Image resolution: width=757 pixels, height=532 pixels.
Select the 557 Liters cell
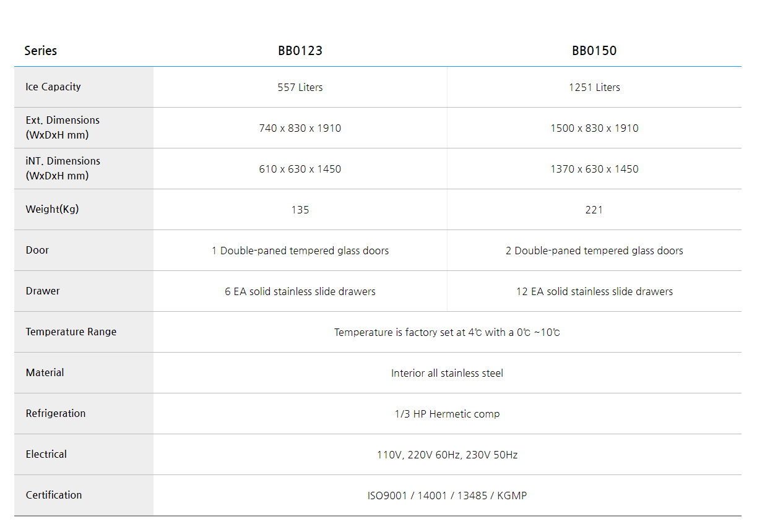tap(300, 87)
